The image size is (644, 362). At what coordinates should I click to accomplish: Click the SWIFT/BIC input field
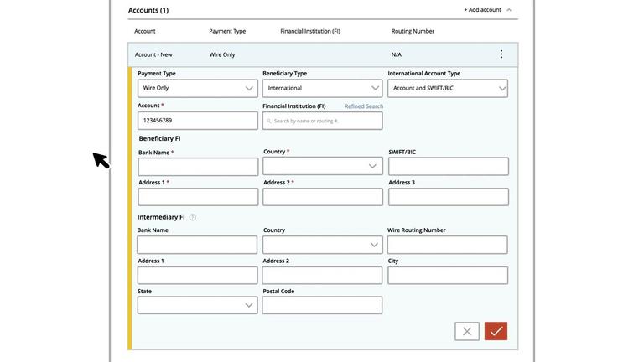pyautogui.click(x=449, y=167)
